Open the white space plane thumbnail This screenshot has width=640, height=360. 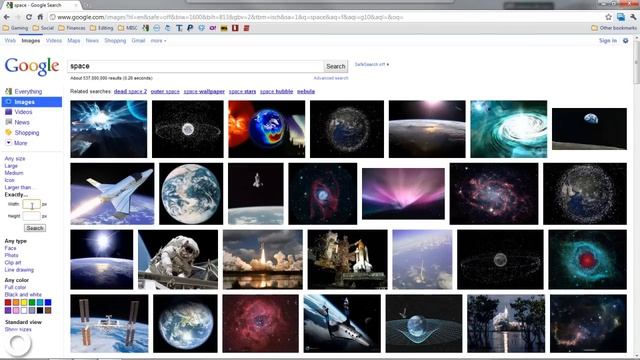point(112,194)
